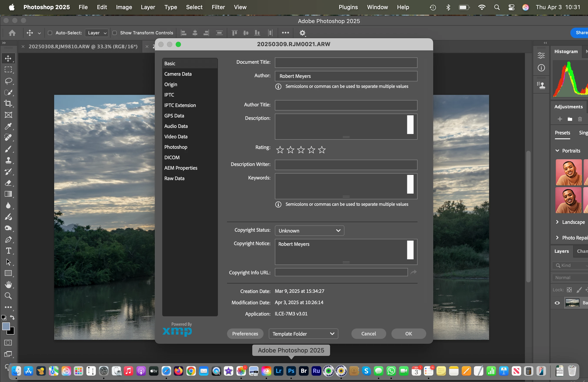588x382 pixels.
Task: Select the Horizontal Type tool
Action: point(8,251)
